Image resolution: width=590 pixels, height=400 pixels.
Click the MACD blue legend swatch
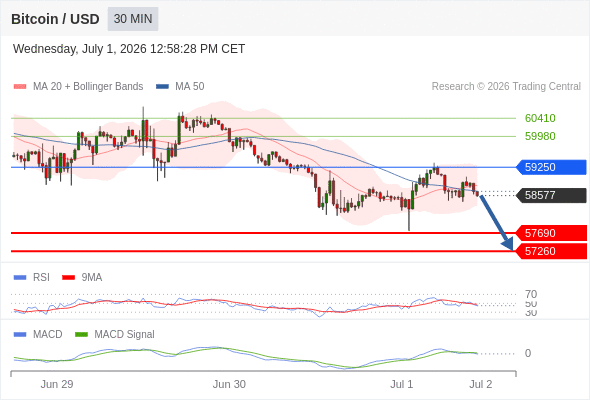coord(20,335)
